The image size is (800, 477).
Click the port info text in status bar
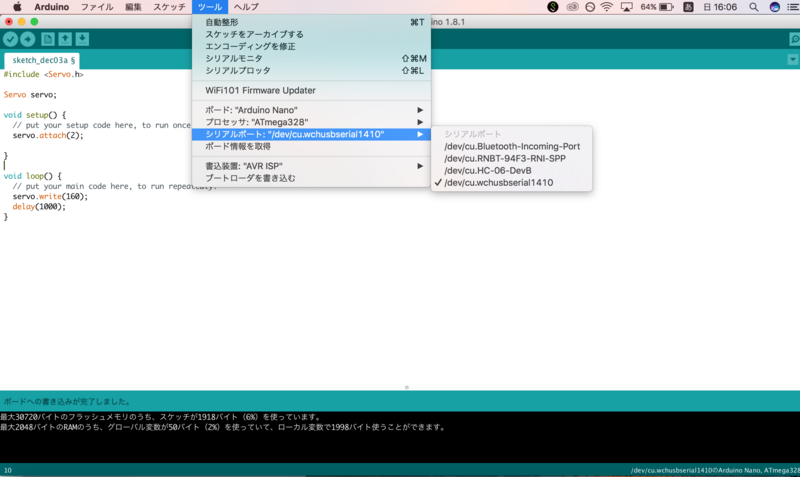coord(715,470)
